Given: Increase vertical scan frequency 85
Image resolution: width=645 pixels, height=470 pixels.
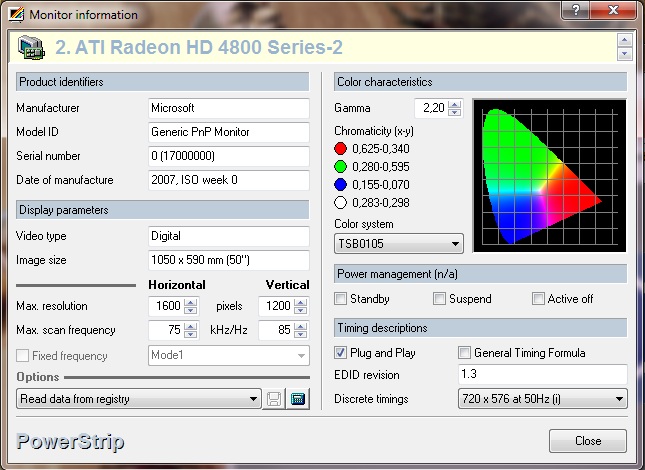Looking at the screenshot, I should [x=301, y=326].
